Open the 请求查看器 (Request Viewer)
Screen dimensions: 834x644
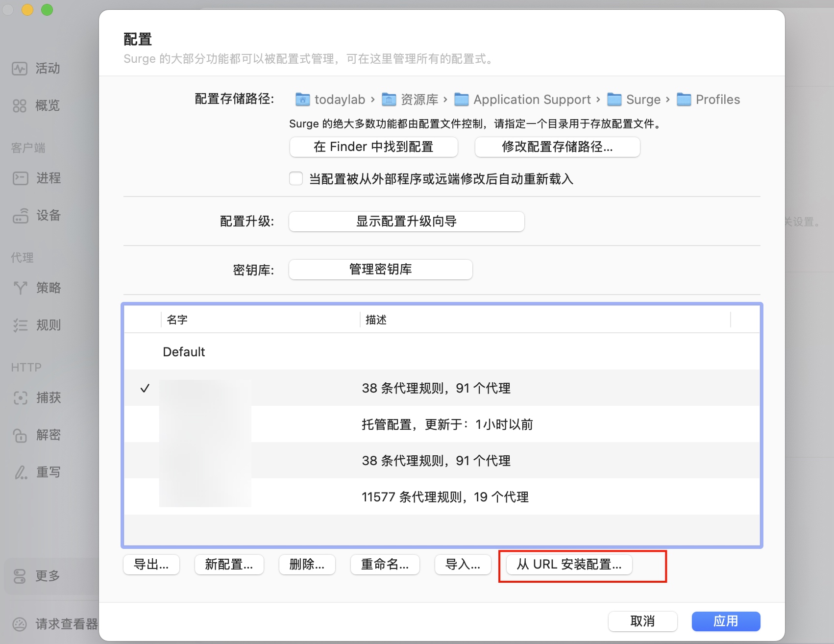(x=54, y=624)
